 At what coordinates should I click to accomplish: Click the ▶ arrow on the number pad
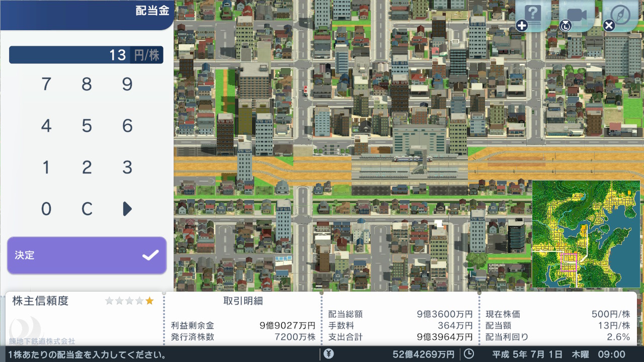click(x=127, y=209)
